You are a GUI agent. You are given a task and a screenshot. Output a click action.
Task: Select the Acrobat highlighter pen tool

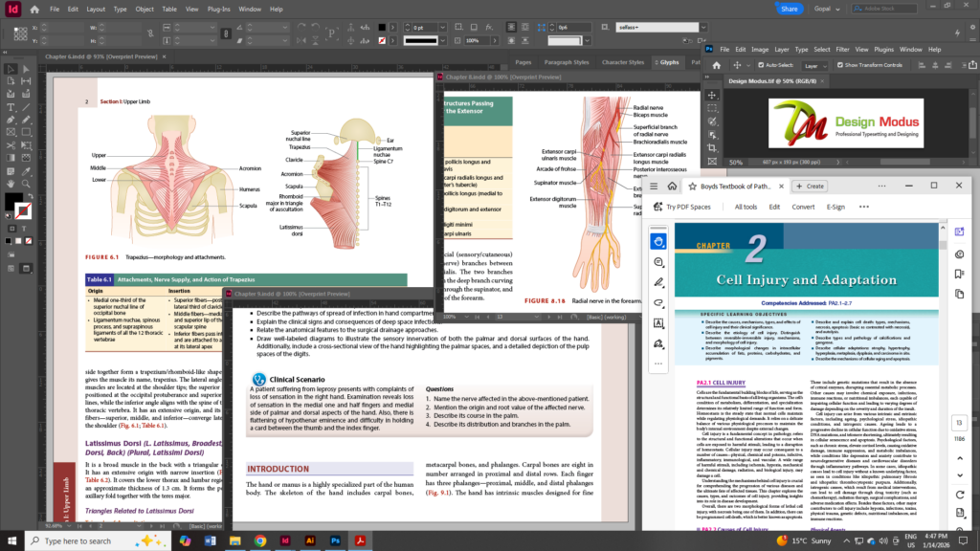658,283
